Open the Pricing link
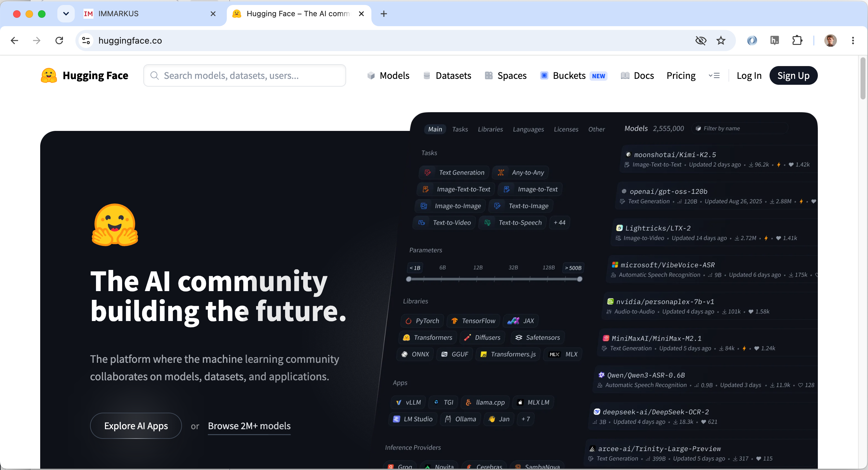The height and width of the screenshot is (470, 868). click(x=681, y=75)
